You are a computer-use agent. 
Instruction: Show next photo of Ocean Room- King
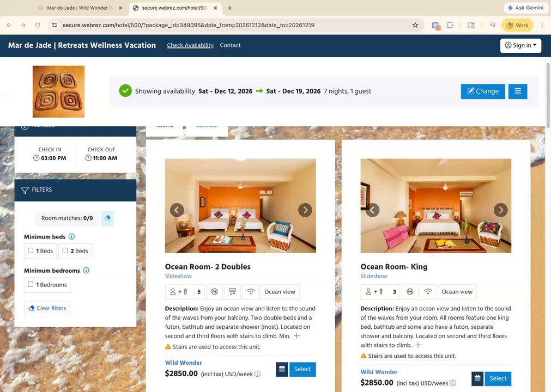tap(500, 210)
